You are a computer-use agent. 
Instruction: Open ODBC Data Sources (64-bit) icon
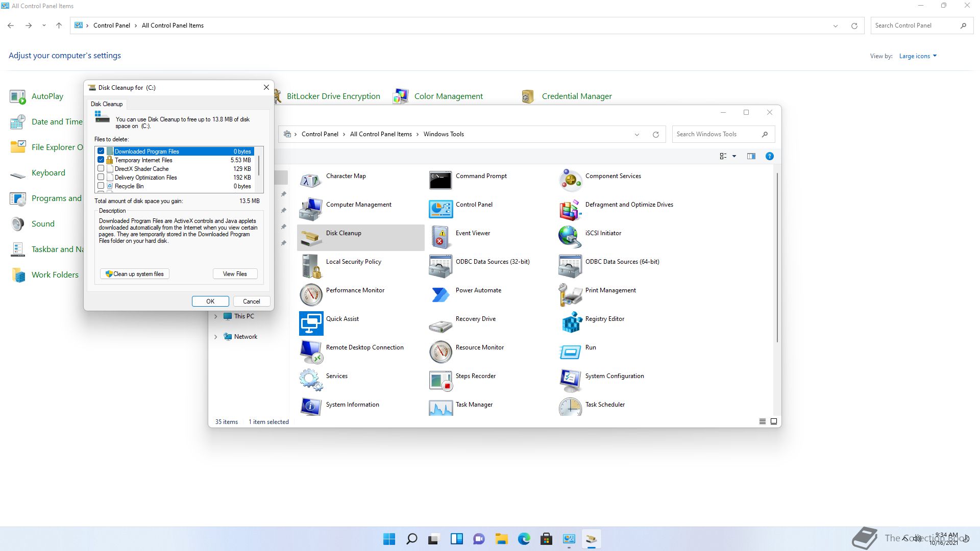tap(570, 266)
